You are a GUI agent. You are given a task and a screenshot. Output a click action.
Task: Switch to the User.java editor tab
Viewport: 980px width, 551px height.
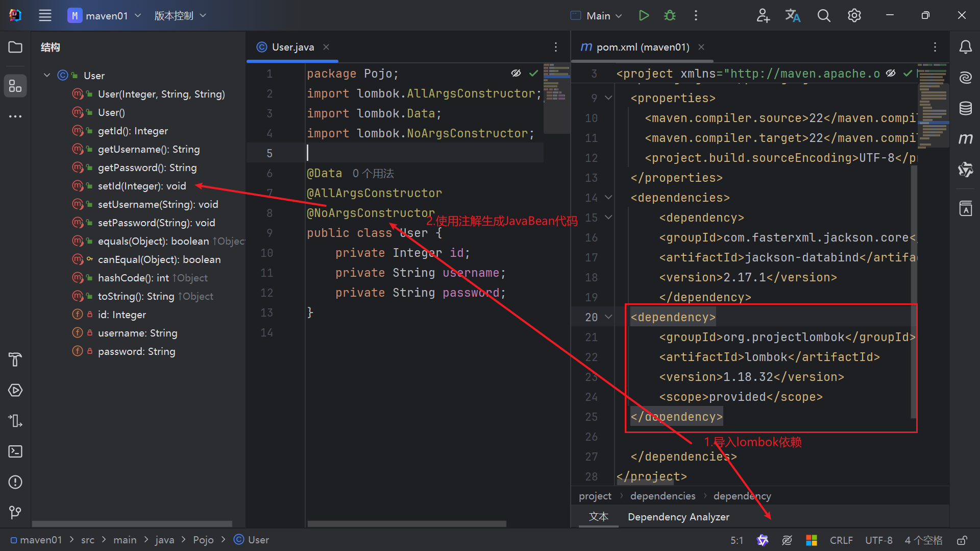point(292,47)
